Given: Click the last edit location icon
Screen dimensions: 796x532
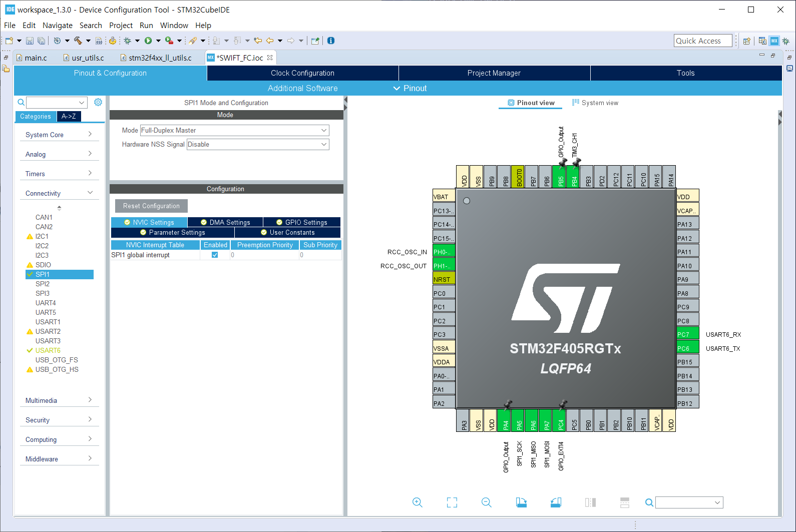Looking at the screenshot, I should (258, 41).
